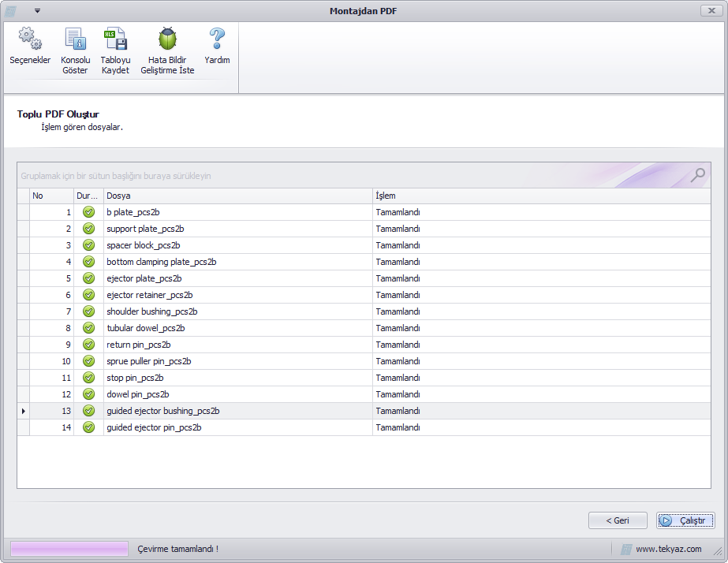Screen dimensions: 728x563
Task: Click status icon for shoulder bushing_pcs2b
Action: 88,311
